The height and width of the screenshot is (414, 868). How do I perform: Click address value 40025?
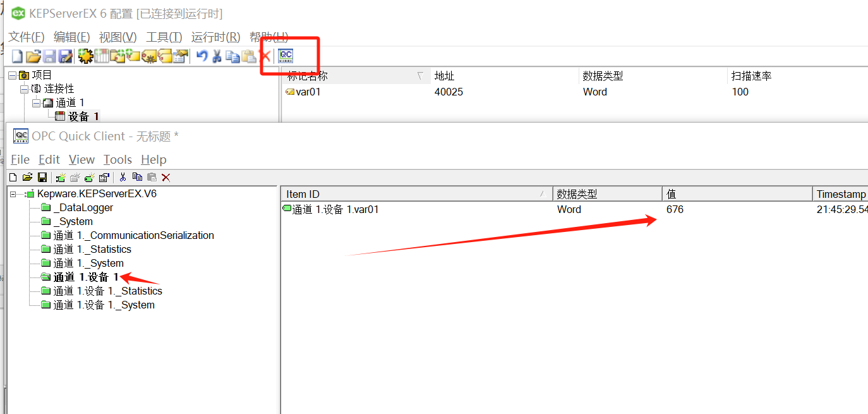[449, 92]
